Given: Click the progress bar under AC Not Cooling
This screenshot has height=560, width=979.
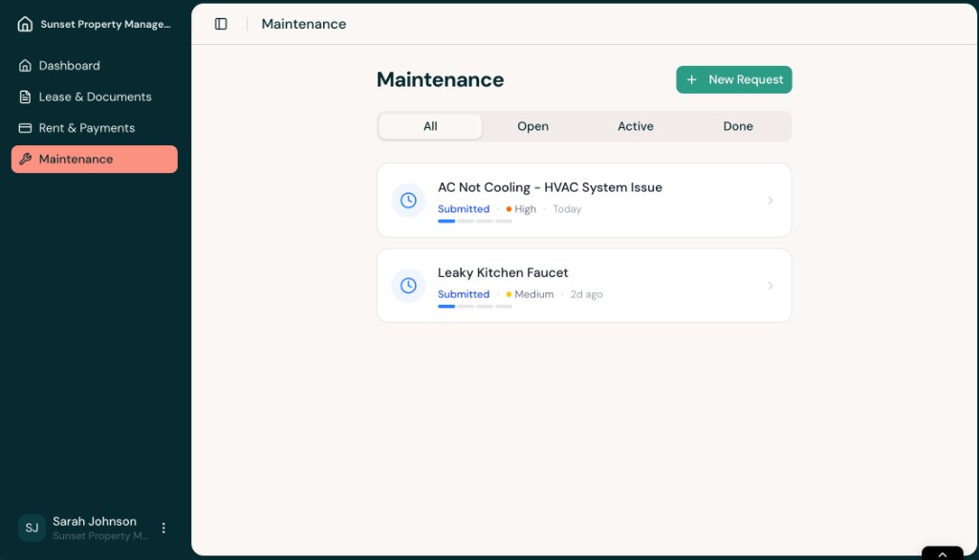Looking at the screenshot, I should click(475, 221).
